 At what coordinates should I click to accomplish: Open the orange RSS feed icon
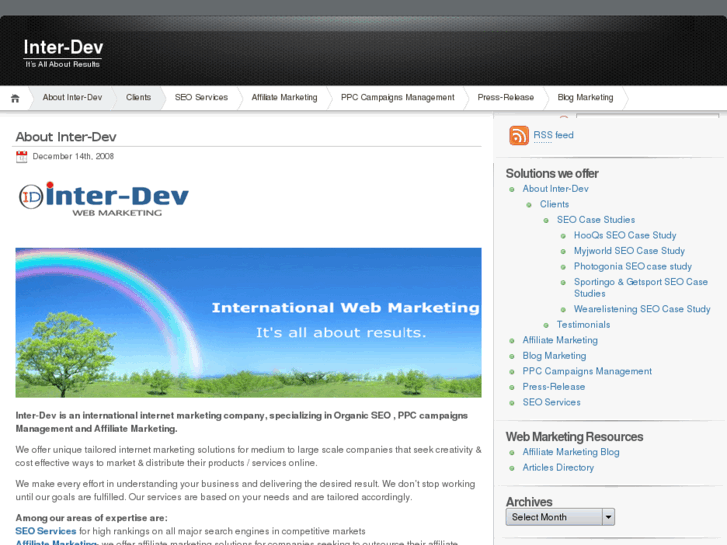pyautogui.click(x=519, y=135)
